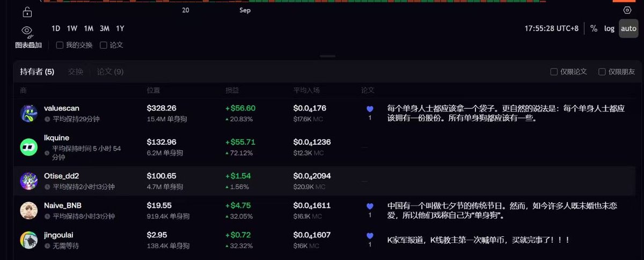Click lkquine profit +$55.71
The width and height of the screenshot is (644, 260).
[x=240, y=142]
